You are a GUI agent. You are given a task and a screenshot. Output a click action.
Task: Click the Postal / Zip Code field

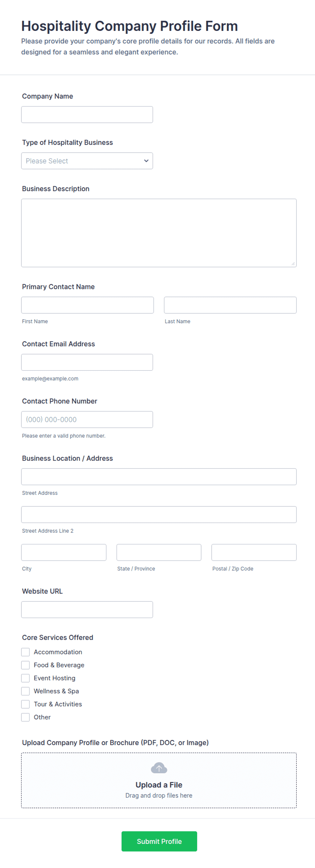(254, 552)
